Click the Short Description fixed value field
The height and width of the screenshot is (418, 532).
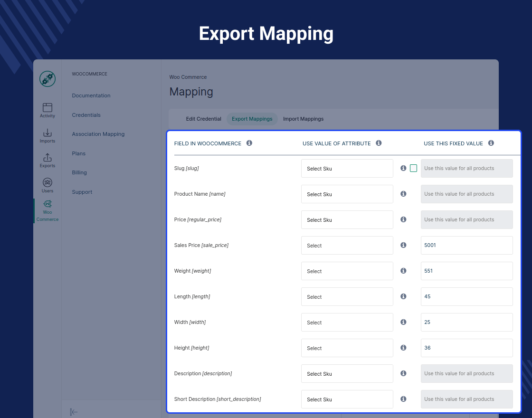coord(467,399)
